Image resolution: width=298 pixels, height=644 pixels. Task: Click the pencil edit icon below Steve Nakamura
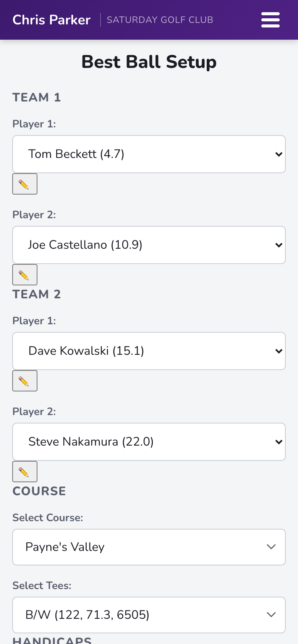point(25,472)
